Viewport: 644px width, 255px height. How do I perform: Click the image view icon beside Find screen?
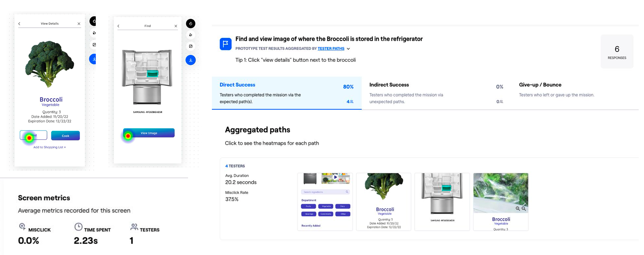point(191,46)
